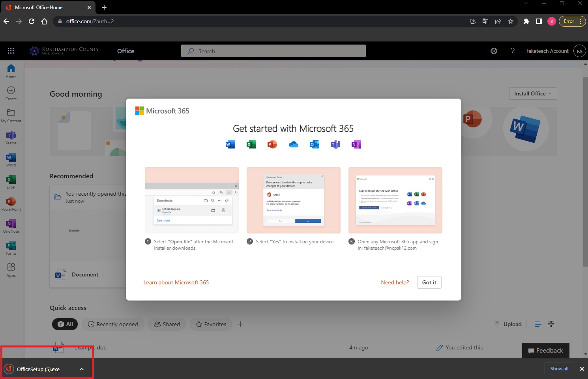Reload the page
This screenshot has height=379, width=588.
pyautogui.click(x=32, y=21)
